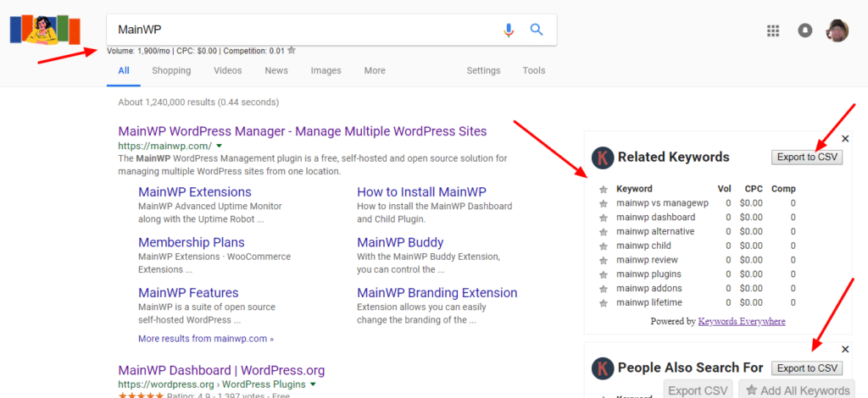The height and width of the screenshot is (398, 868).
Task: Switch to the Shopping tab
Action: click(x=171, y=71)
